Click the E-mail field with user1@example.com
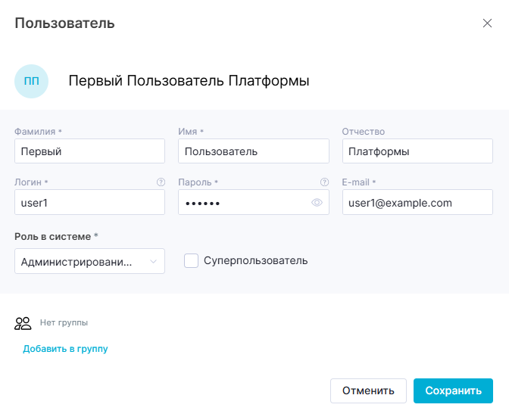 coord(417,203)
